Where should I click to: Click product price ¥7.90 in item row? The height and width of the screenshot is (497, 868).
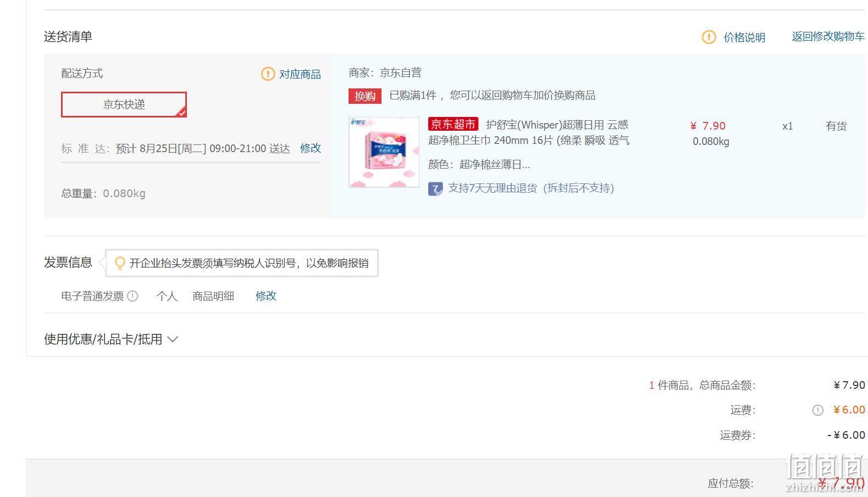pyautogui.click(x=708, y=126)
